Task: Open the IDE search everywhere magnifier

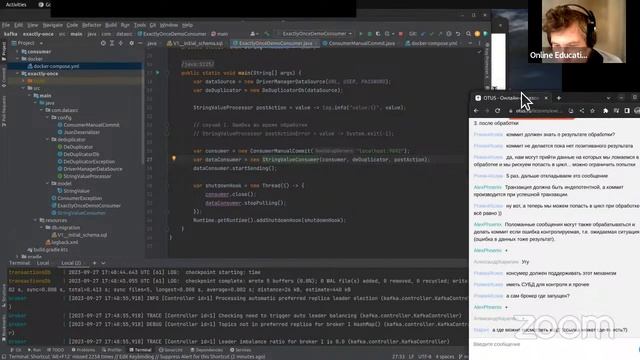Action: point(468,34)
